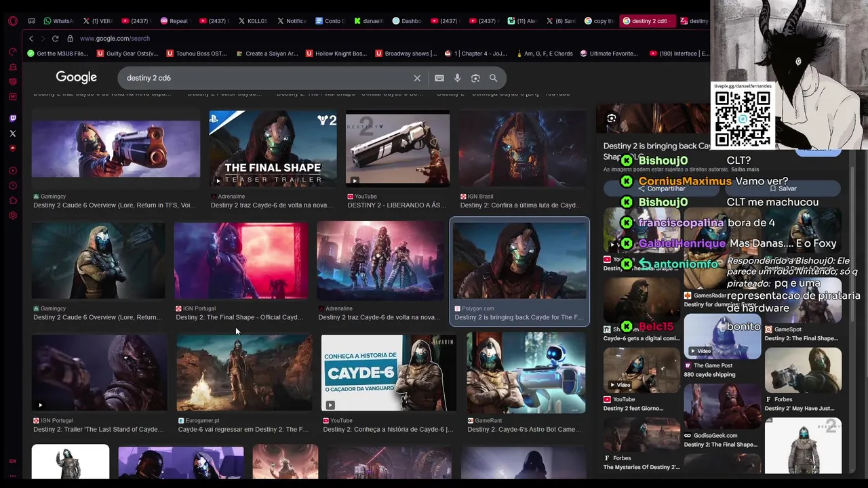868x488 pixels.
Task: Click the Salvar save button
Action: (x=783, y=188)
